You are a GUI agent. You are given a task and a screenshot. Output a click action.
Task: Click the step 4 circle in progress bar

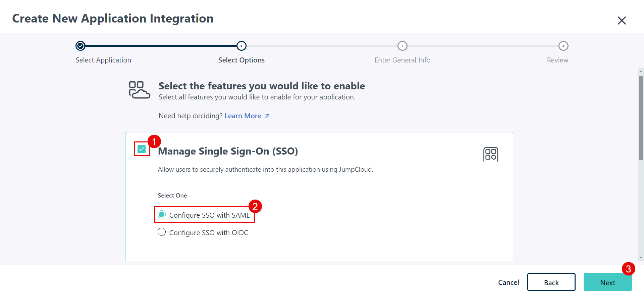tap(563, 46)
